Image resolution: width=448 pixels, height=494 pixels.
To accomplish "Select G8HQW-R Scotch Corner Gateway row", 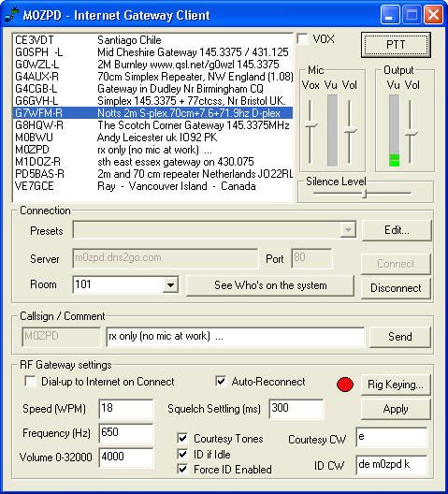I will [153, 125].
